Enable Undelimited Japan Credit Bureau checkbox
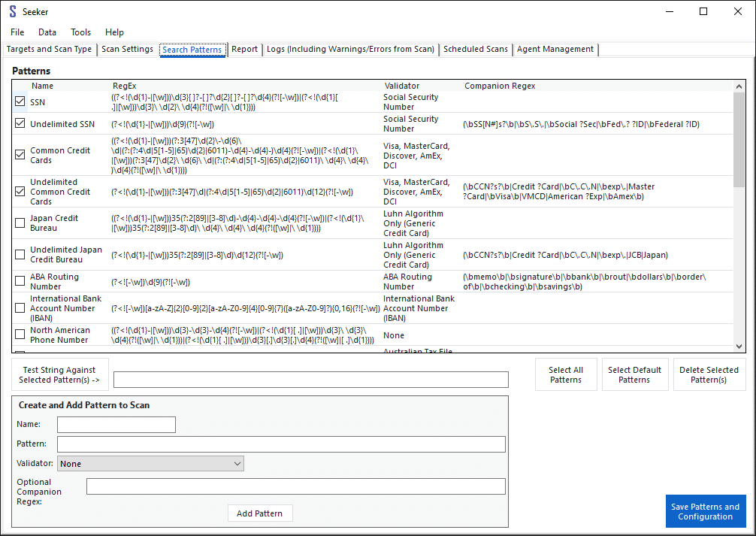This screenshot has height=536, width=756. [20, 254]
